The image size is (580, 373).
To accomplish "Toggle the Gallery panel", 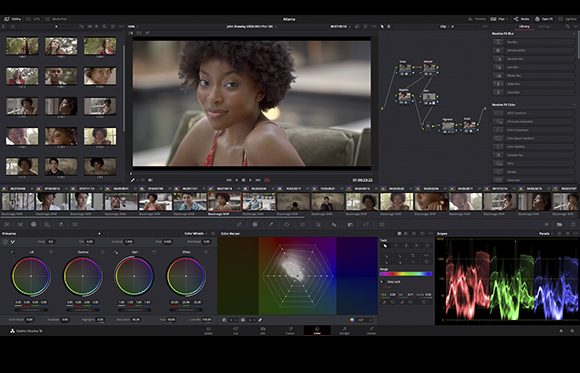I will pos(12,19).
